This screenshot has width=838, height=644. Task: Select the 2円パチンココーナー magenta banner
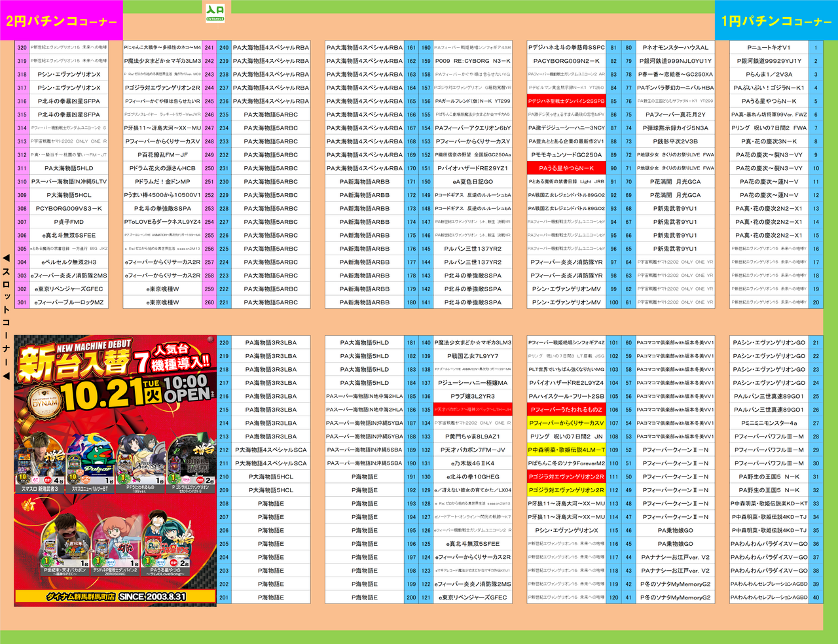[61, 20]
